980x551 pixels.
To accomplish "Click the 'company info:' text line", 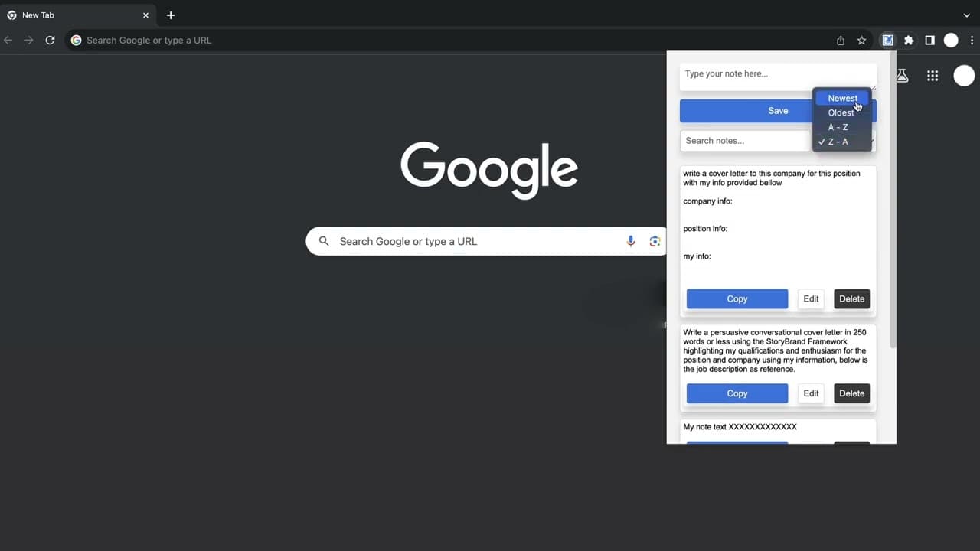I will [x=707, y=201].
